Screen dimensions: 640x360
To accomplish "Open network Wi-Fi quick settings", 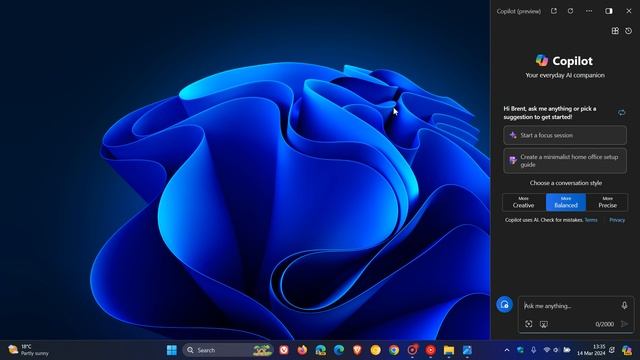I will point(547,350).
